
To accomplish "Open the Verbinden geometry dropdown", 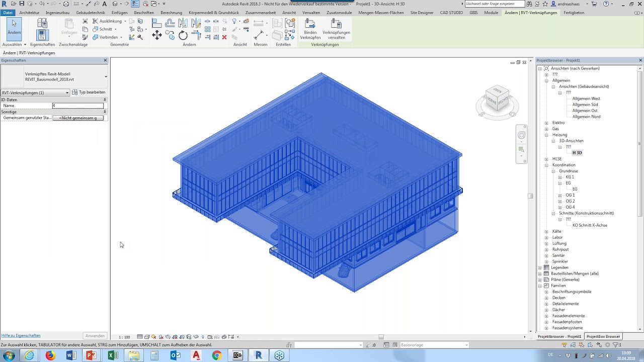I will (x=121, y=37).
